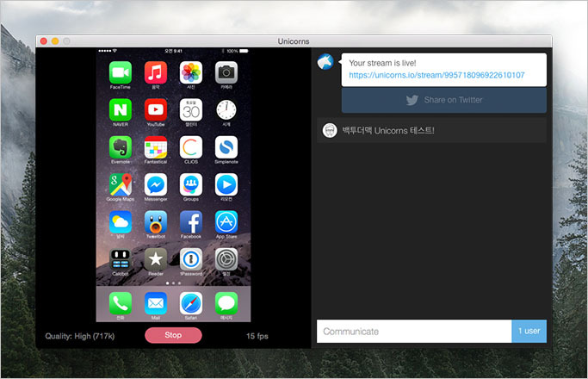Click the Korean Unicorns chat message
The image size is (588, 379).
(x=388, y=131)
